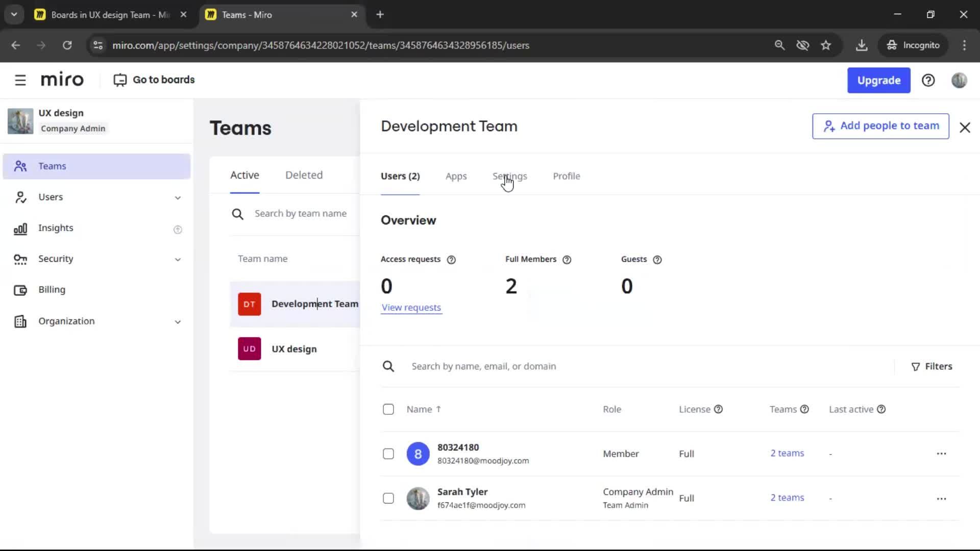980x551 pixels.
Task: Check the box for user 80324180
Action: (x=388, y=454)
